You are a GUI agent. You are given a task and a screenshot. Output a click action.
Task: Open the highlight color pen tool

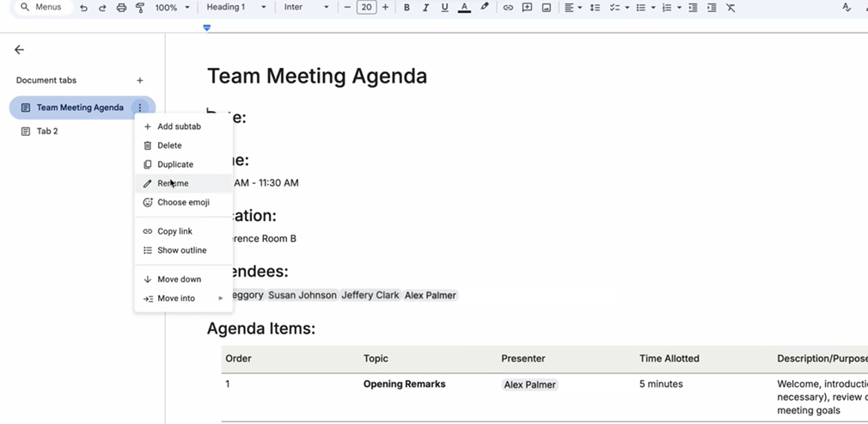pyautogui.click(x=485, y=7)
